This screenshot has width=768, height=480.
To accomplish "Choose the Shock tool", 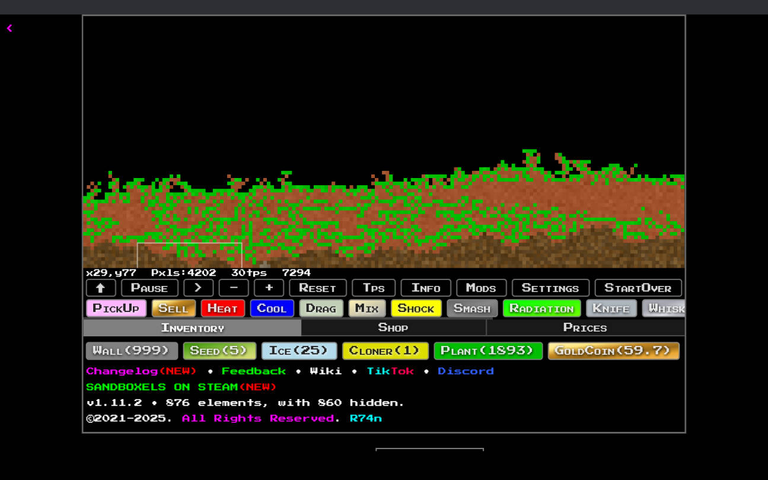I will coord(416,308).
